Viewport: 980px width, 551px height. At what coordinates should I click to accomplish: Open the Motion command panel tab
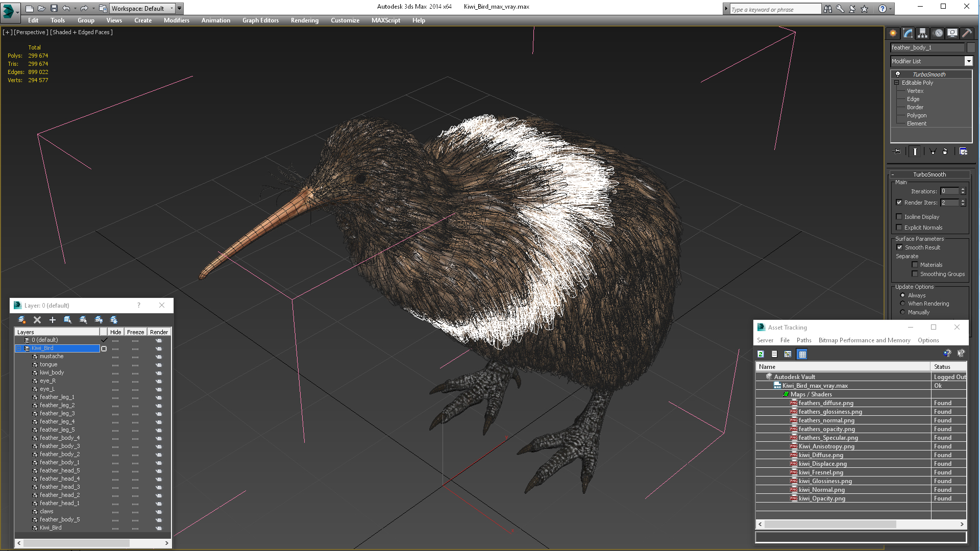point(938,33)
